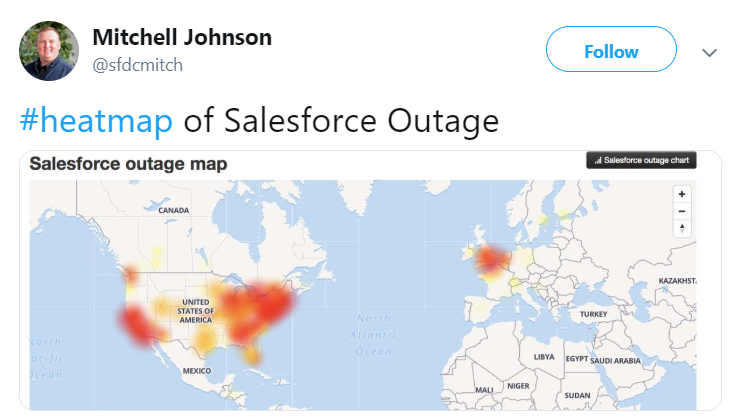Click the California red outage hotspot
This screenshot has height=419, width=732.
click(139, 325)
